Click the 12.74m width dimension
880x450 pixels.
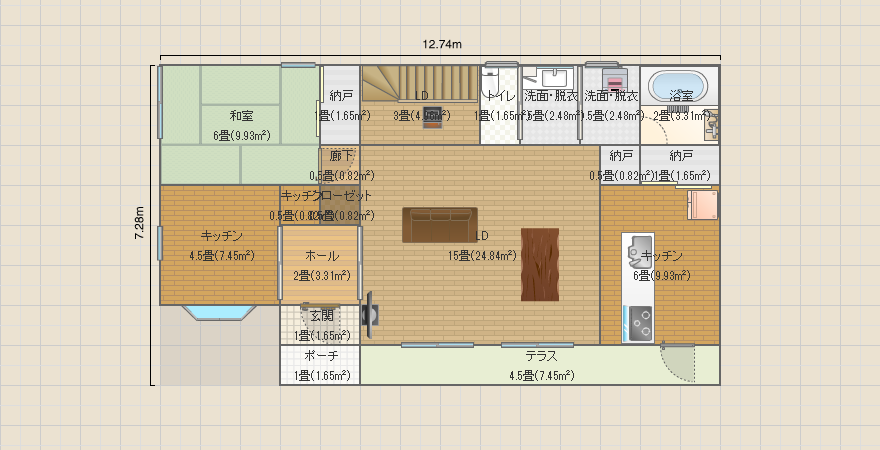pos(441,44)
